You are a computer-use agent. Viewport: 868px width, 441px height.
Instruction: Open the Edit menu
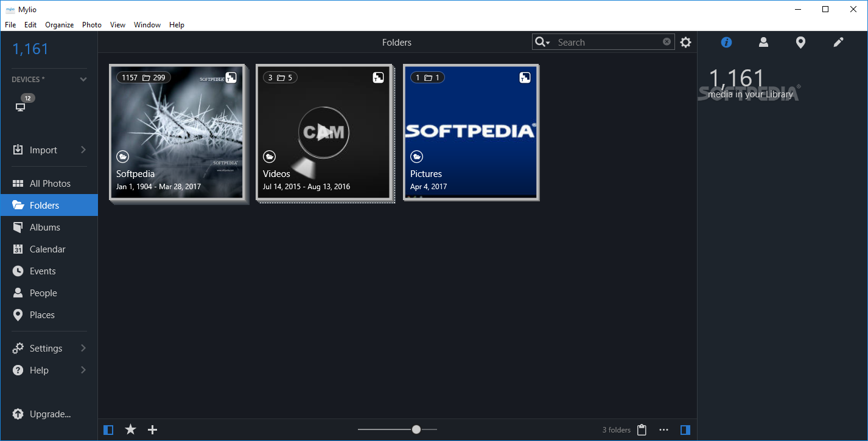coord(30,25)
